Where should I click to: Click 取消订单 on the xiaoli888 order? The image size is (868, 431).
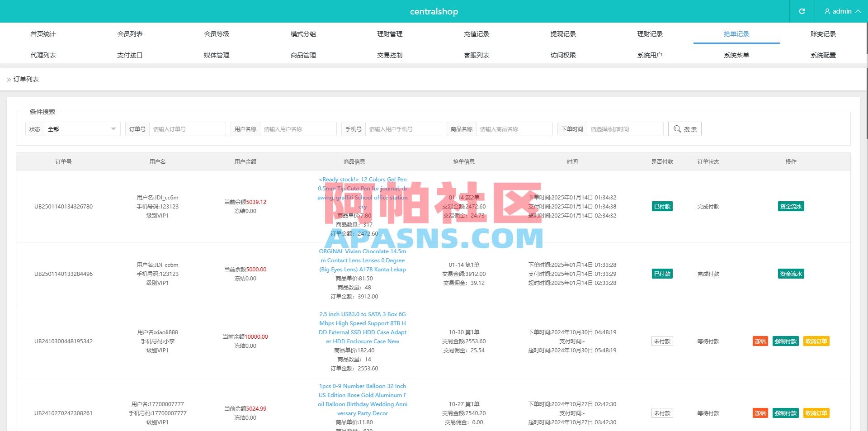coord(816,341)
